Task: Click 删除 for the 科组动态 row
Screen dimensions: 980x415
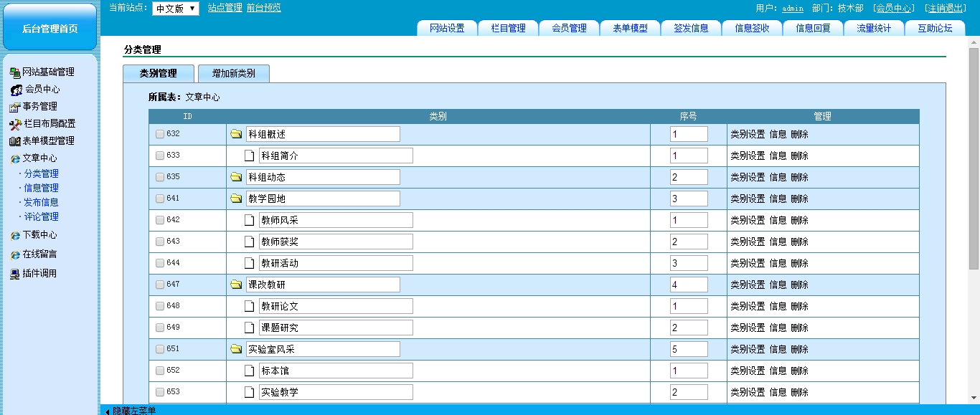Action: [799, 177]
